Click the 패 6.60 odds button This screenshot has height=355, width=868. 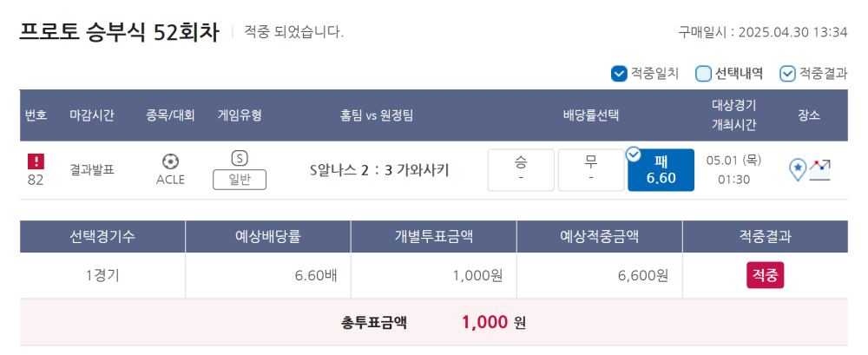pyautogui.click(x=661, y=170)
